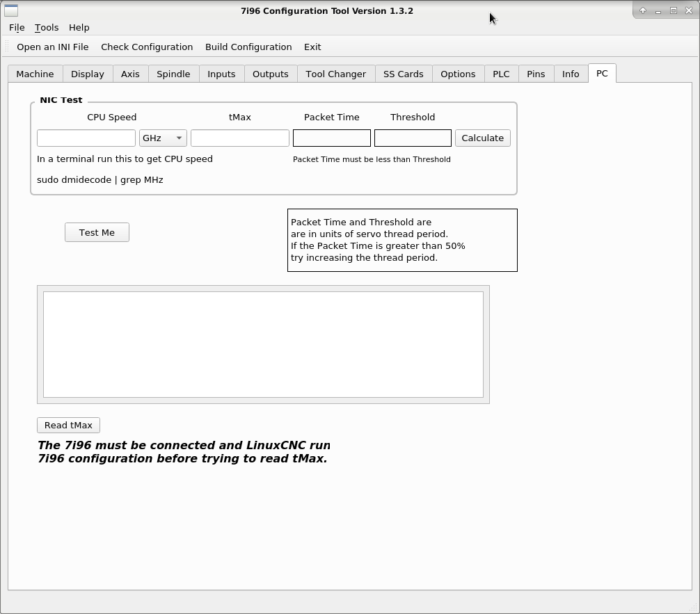This screenshot has width=700, height=614.
Task: Select the Packet Time field
Action: (x=332, y=138)
